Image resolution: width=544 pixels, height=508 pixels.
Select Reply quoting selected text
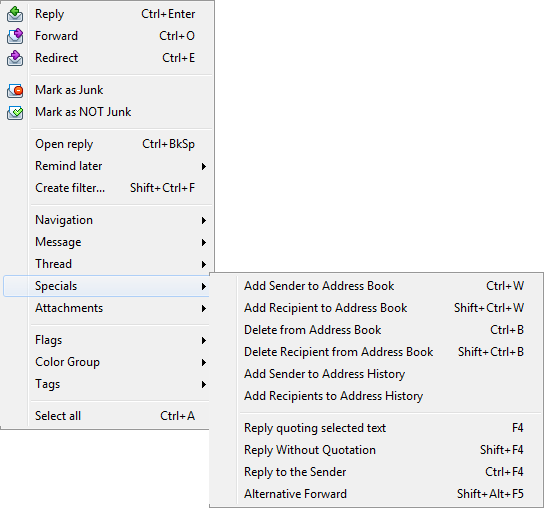384,428
